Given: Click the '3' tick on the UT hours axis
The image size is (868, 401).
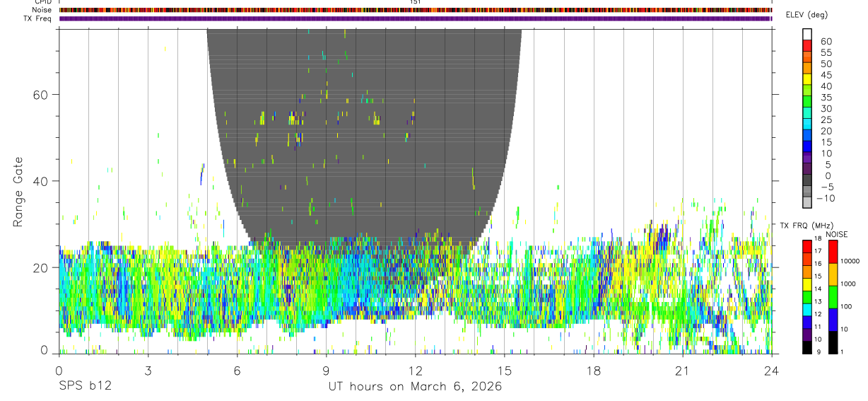Looking at the screenshot, I should [148, 371].
